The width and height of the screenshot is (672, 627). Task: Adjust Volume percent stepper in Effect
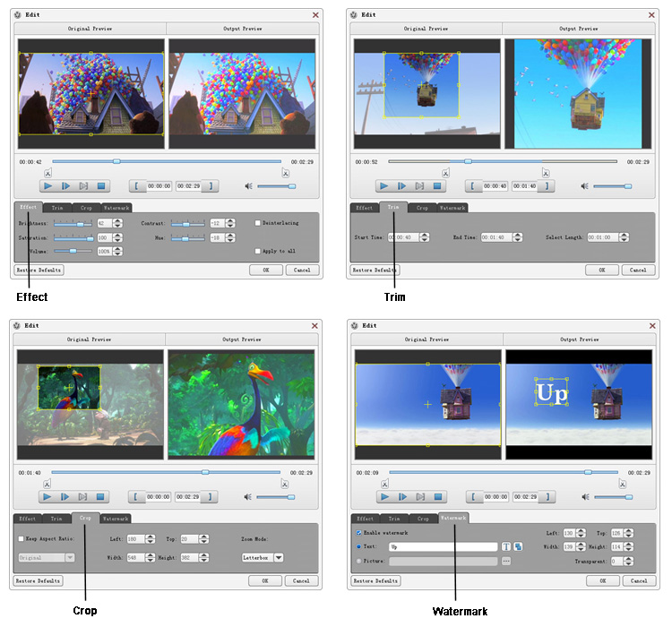pos(117,251)
